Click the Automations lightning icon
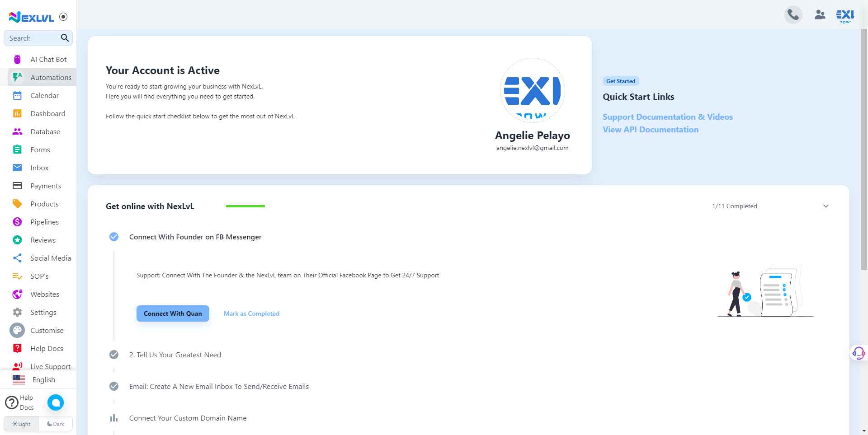This screenshot has width=868, height=435. pos(17,77)
